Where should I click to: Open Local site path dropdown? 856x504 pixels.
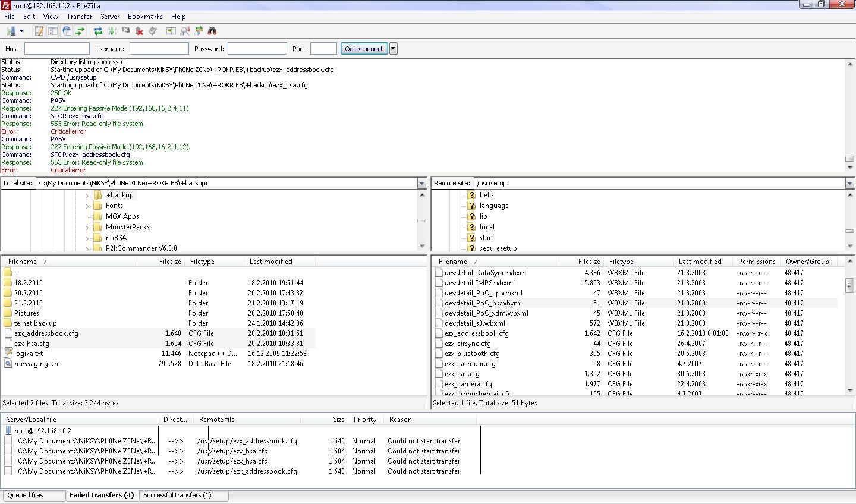coord(422,184)
